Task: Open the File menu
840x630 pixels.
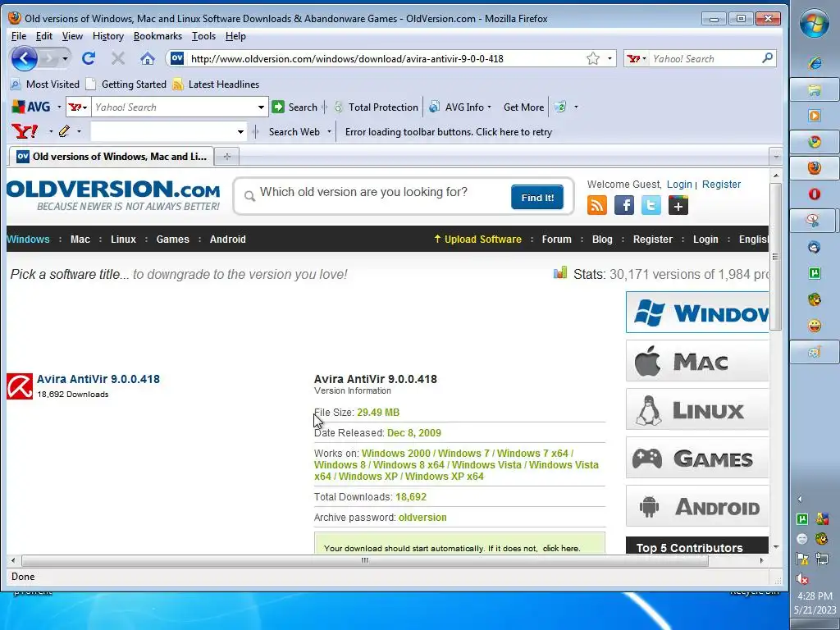Action: pos(19,36)
